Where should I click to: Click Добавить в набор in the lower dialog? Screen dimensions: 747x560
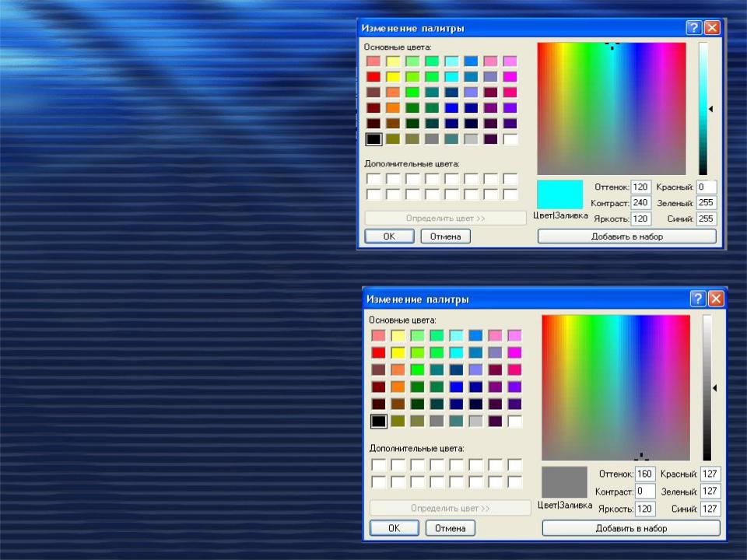[x=631, y=528]
